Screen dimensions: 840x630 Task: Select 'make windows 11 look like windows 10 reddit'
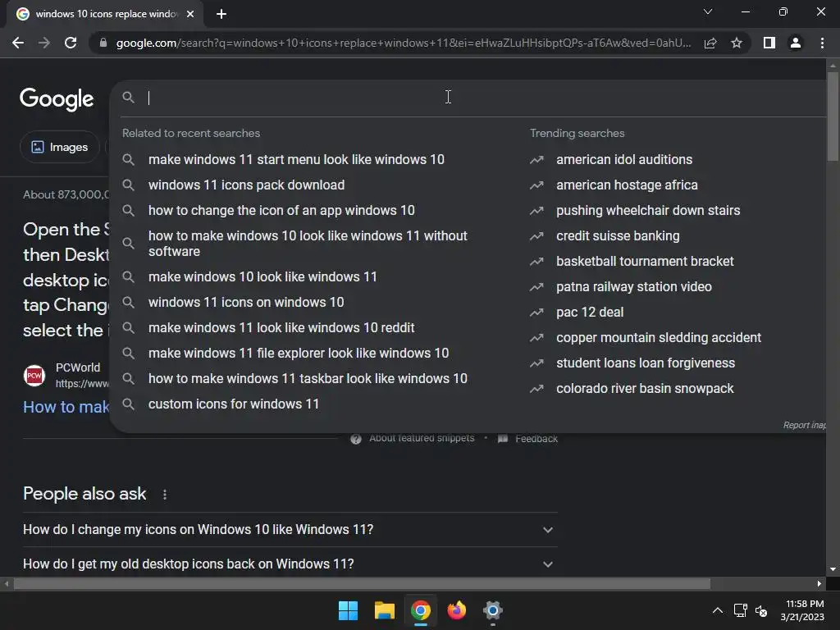pos(281,328)
